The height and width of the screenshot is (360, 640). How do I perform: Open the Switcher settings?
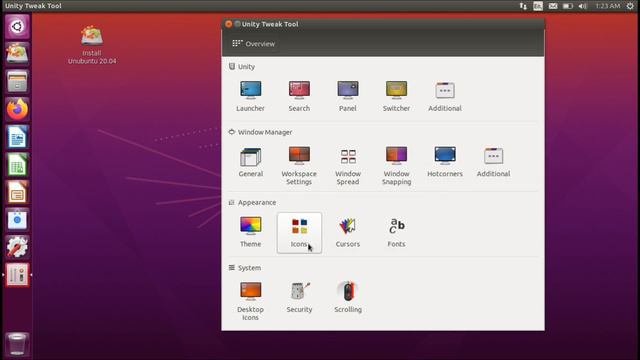tap(396, 96)
